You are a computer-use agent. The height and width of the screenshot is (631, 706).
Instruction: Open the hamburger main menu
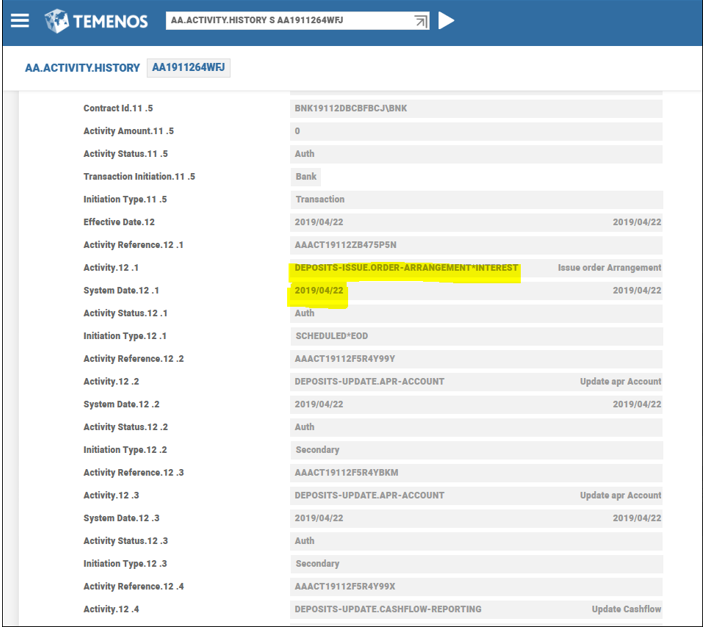coord(20,21)
